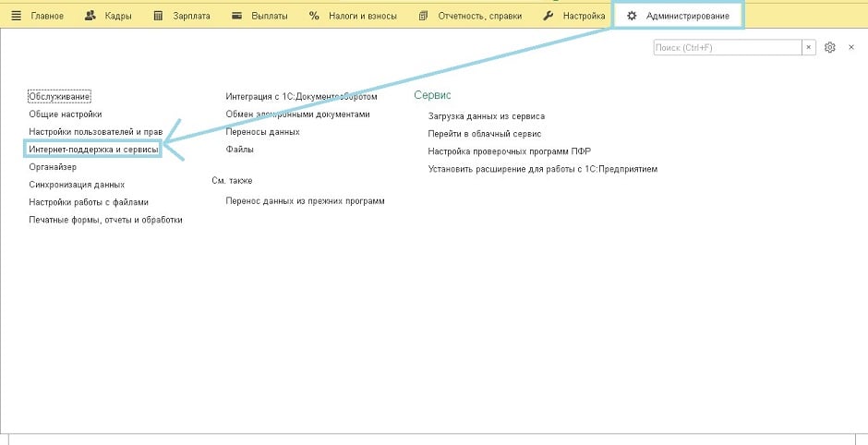Click the Отчетность, справки documents icon

click(424, 16)
